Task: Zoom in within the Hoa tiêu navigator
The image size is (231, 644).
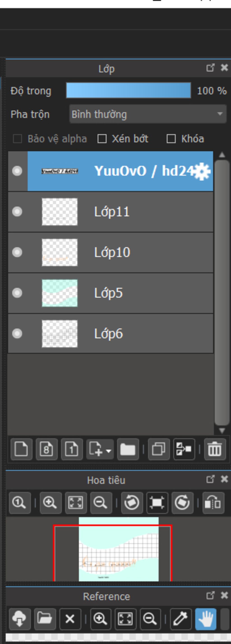Action: (51, 503)
